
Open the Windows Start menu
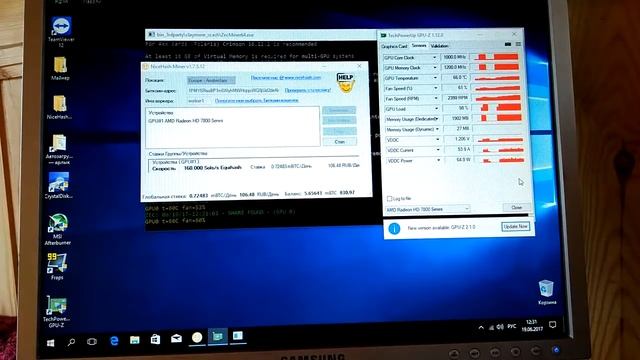pyautogui.click(x=50, y=342)
